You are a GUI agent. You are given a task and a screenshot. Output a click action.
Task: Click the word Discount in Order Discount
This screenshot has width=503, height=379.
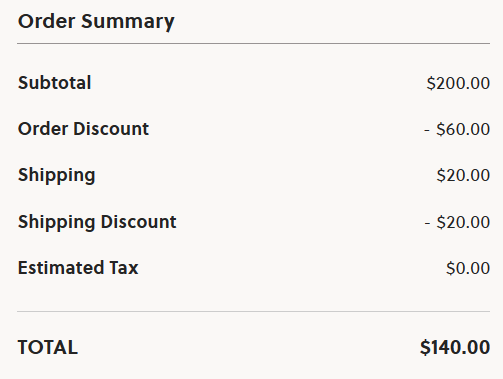click(111, 128)
